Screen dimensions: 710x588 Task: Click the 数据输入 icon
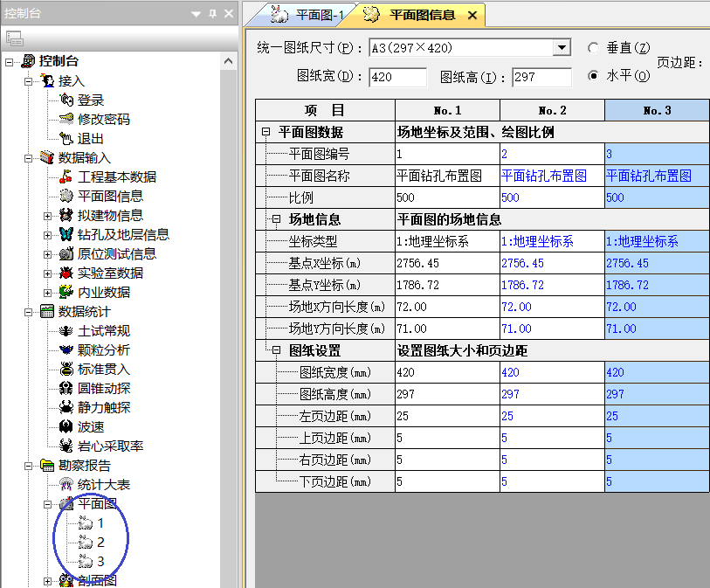tap(47, 157)
